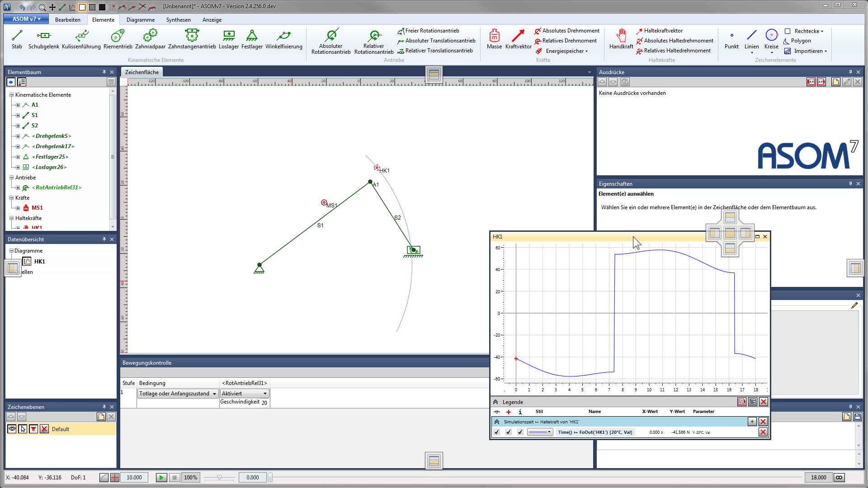Insert a Riementrieb element

[x=118, y=39]
